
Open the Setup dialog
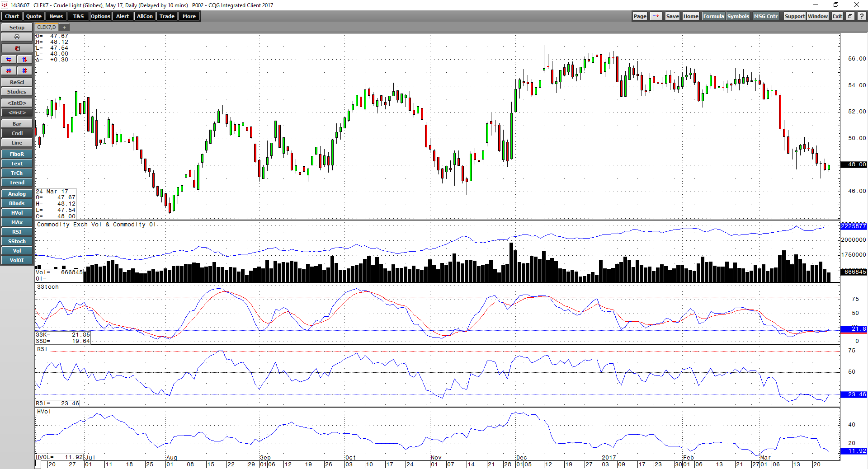(x=17, y=28)
